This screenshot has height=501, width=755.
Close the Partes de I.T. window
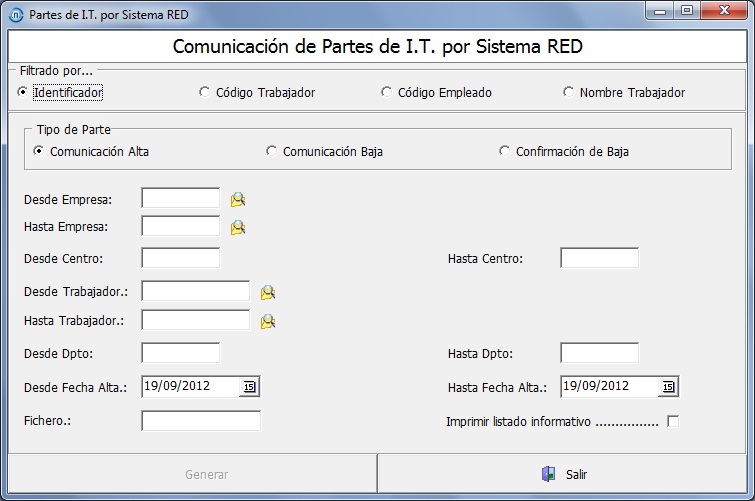pos(724,11)
